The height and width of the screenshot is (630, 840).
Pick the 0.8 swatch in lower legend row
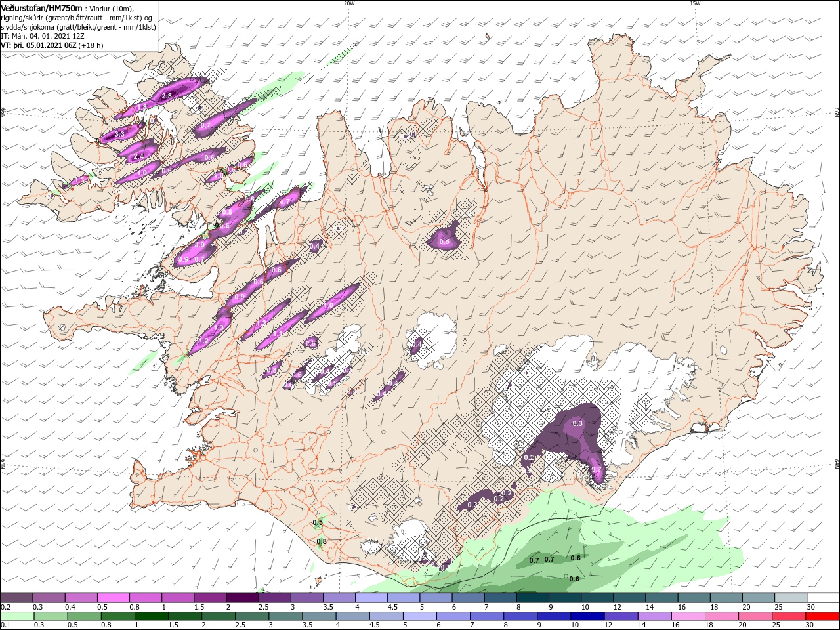tap(117, 616)
